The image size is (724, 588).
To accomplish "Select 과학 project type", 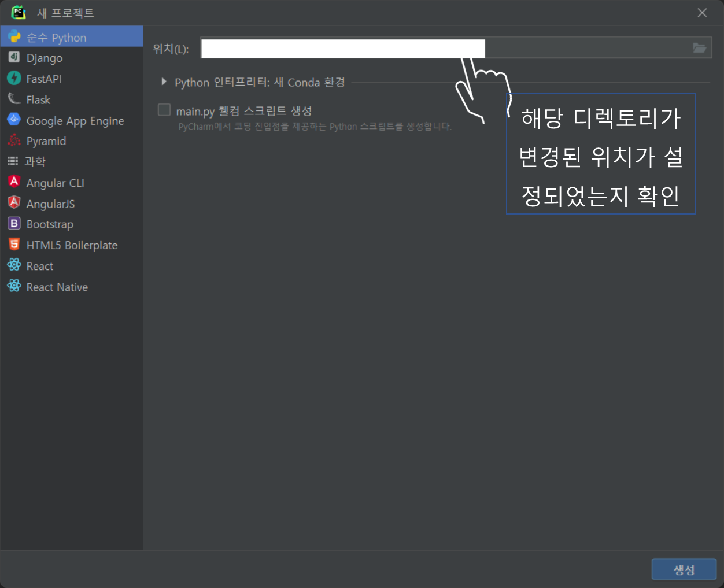I will pos(72,162).
